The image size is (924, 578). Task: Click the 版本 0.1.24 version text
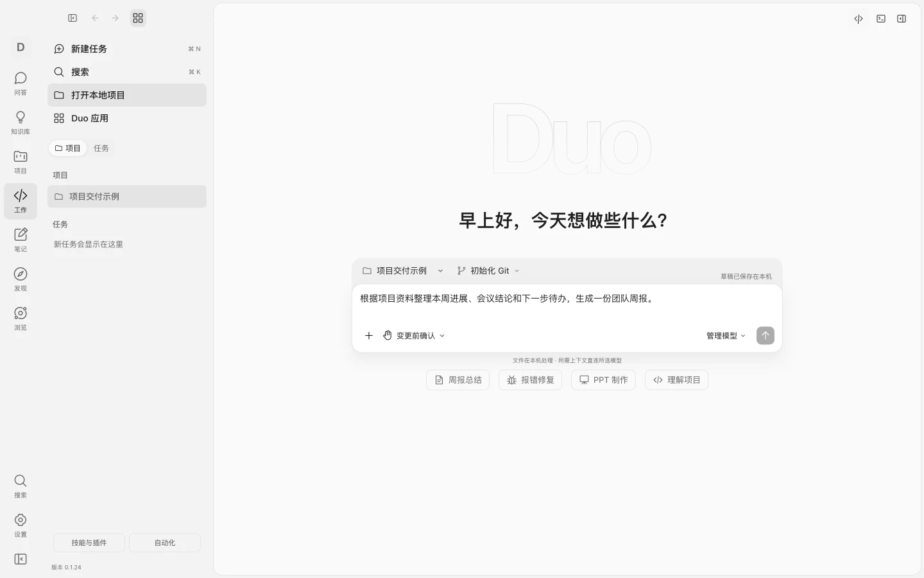point(66,567)
